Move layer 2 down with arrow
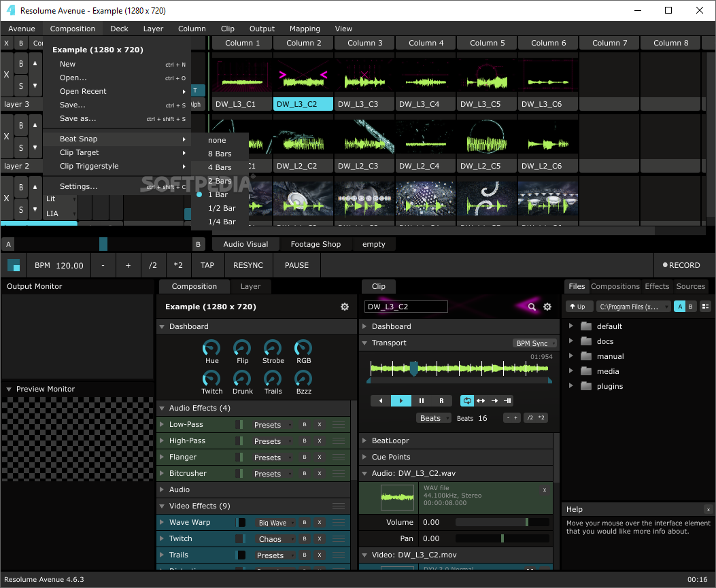This screenshot has height=588, width=716. click(x=35, y=147)
